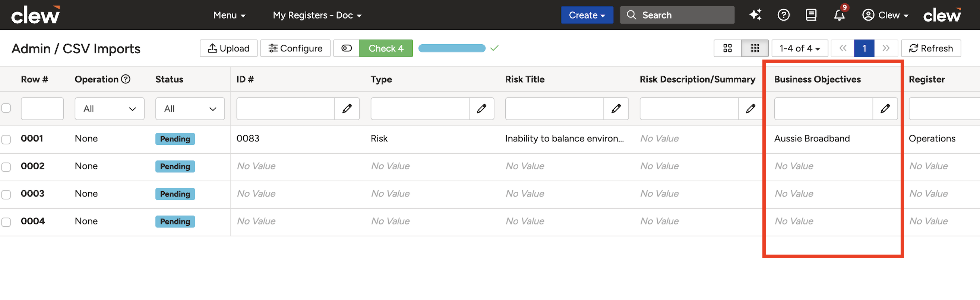Click the Clew logo at top left

pyautogui.click(x=35, y=15)
